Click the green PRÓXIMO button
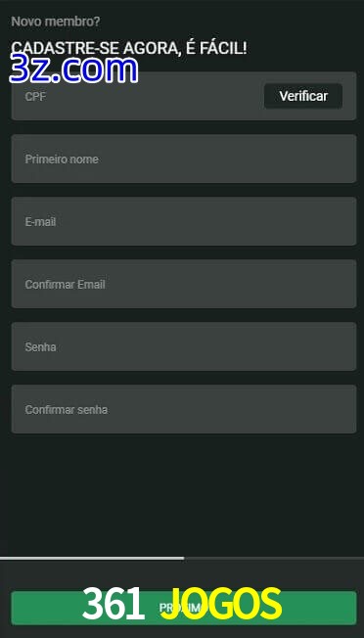The width and height of the screenshot is (364, 638). click(x=184, y=609)
